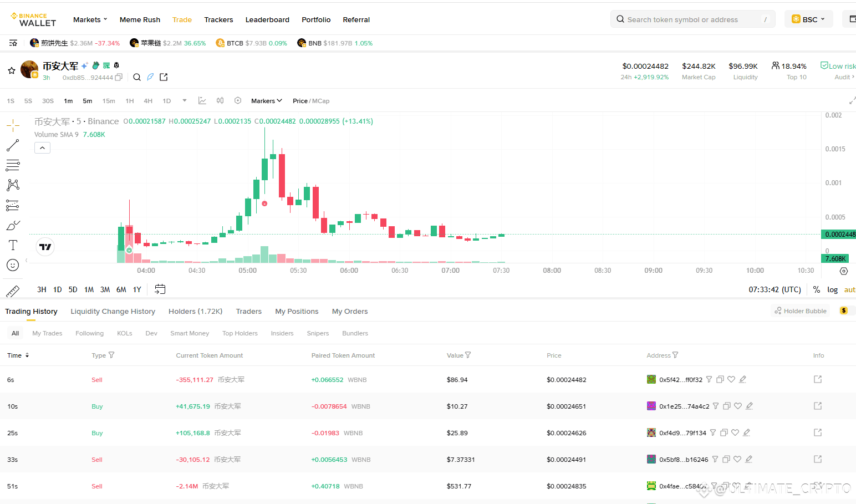
Task: Open the emoji sticker tool
Action: point(13,265)
